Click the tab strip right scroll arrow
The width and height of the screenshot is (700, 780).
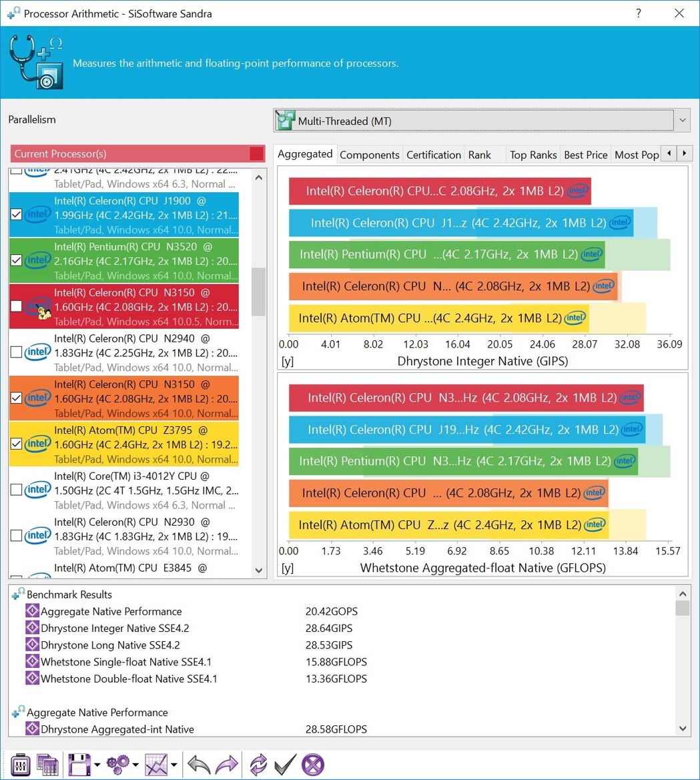685,153
